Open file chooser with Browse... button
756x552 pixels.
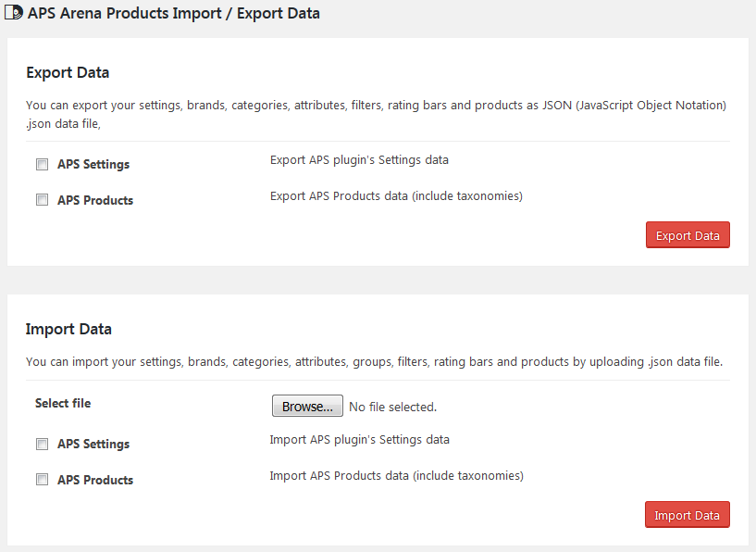(x=307, y=406)
